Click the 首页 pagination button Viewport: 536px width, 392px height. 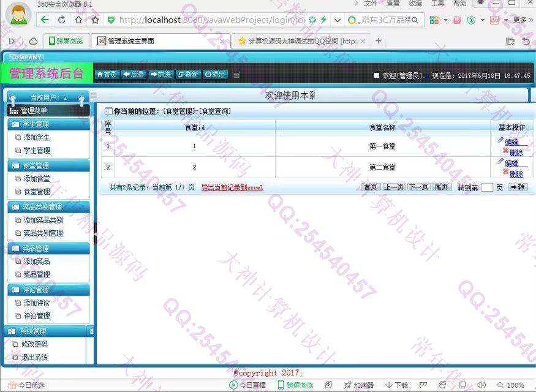pos(370,187)
